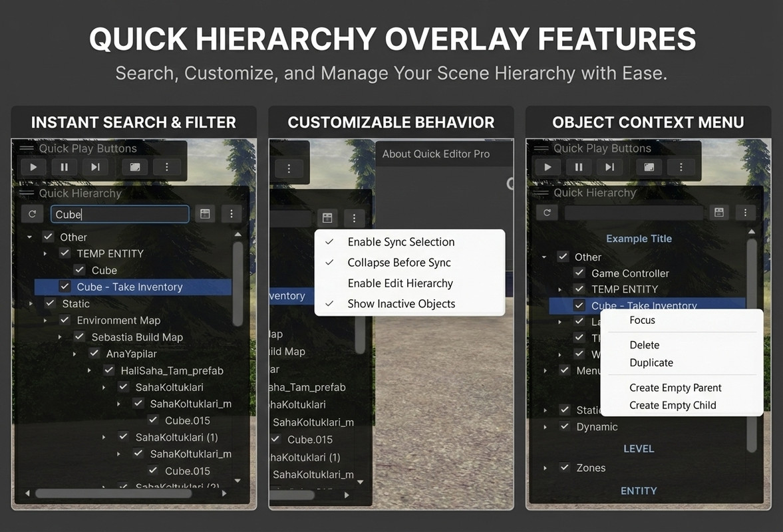This screenshot has height=532, width=783.
Task: Refresh the hierarchy using the refresh icon
Action: (x=32, y=213)
